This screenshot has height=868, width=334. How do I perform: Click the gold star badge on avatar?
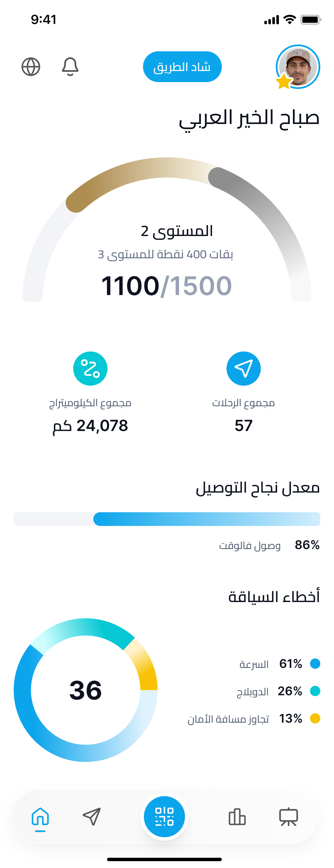click(x=284, y=82)
